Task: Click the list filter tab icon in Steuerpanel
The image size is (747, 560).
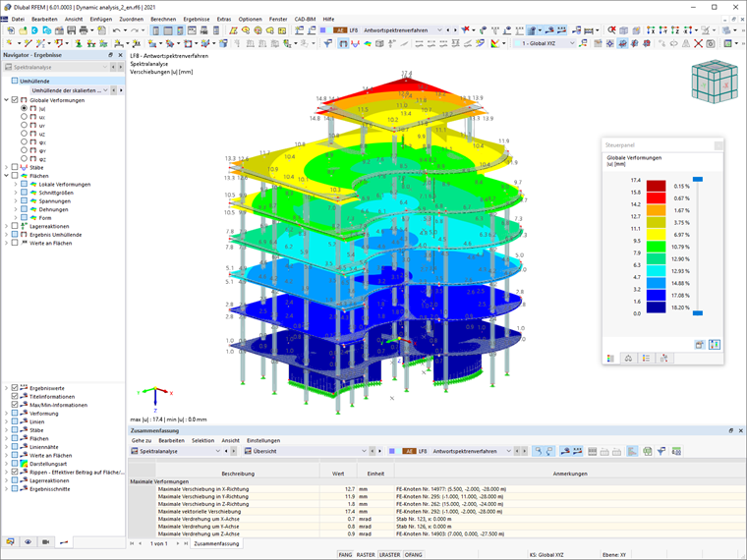Action: 646,358
